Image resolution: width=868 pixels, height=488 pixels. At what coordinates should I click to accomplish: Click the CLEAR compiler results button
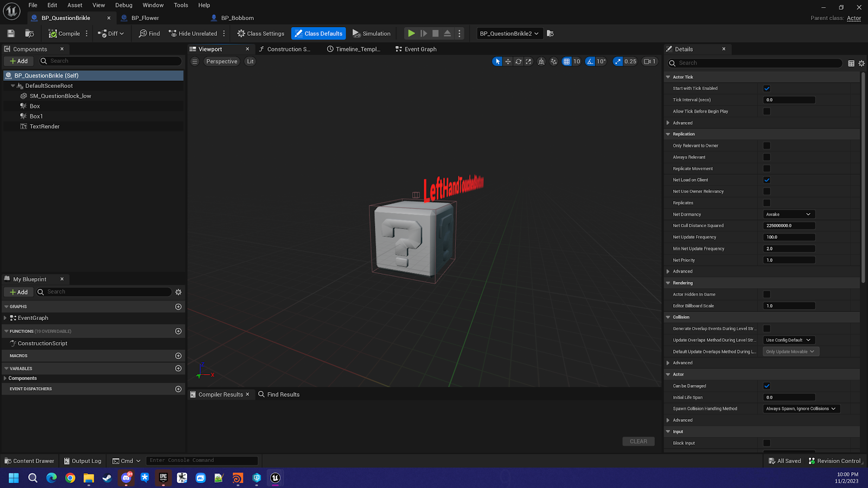click(639, 441)
